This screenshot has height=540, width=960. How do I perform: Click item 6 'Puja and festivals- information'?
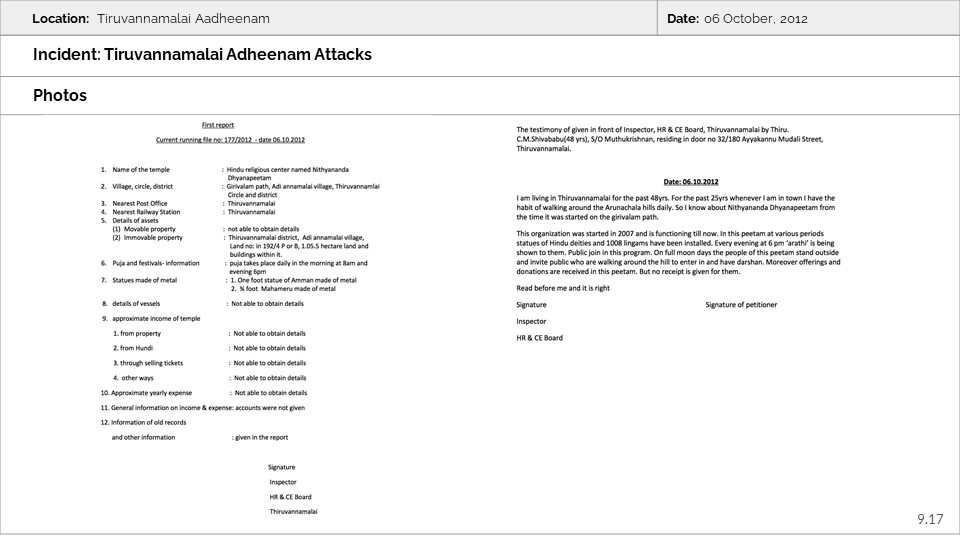(155, 263)
